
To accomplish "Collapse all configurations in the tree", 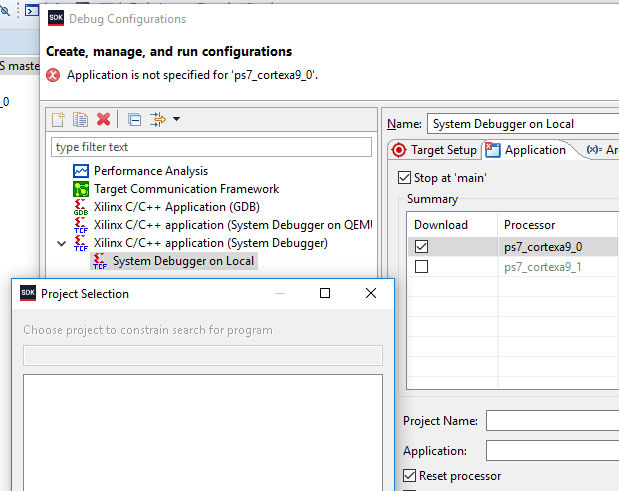I will 135,119.
